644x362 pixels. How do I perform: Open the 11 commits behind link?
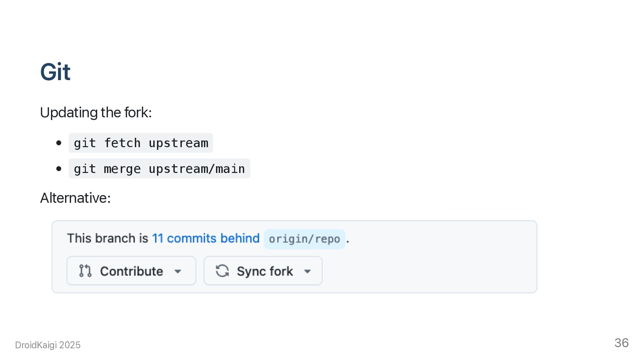pyautogui.click(x=206, y=238)
